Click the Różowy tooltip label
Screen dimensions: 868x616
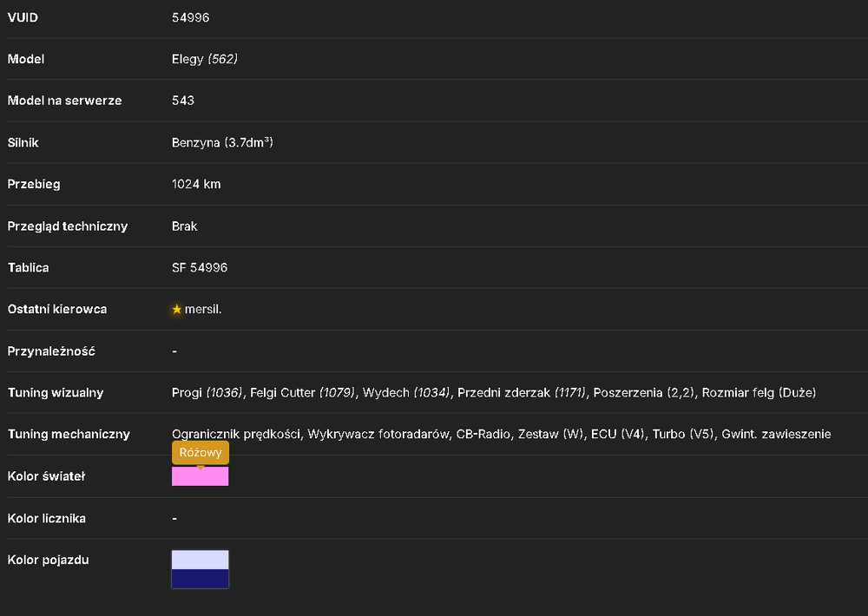pyautogui.click(x=201, y=453)
